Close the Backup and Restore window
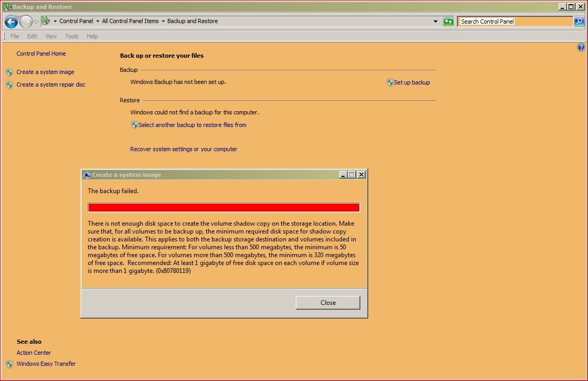The width and height of the screenshot is (588, 381). [581, 7]
